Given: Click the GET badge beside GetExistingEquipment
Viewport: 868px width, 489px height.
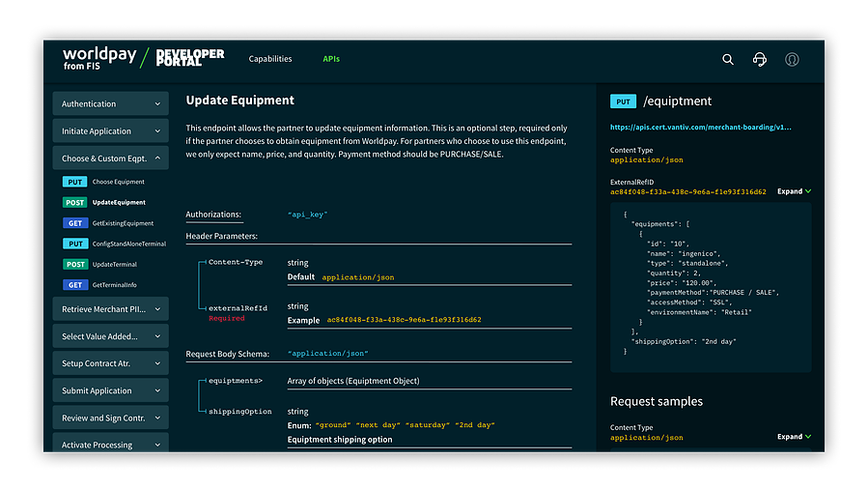Looking at the screenshot, I should pos(74,223).
